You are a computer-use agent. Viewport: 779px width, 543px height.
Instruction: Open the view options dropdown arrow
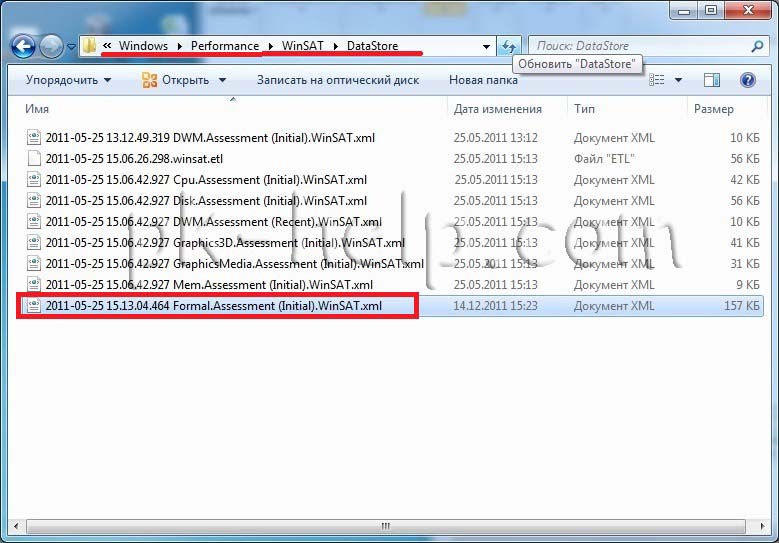tap(678, 80)
